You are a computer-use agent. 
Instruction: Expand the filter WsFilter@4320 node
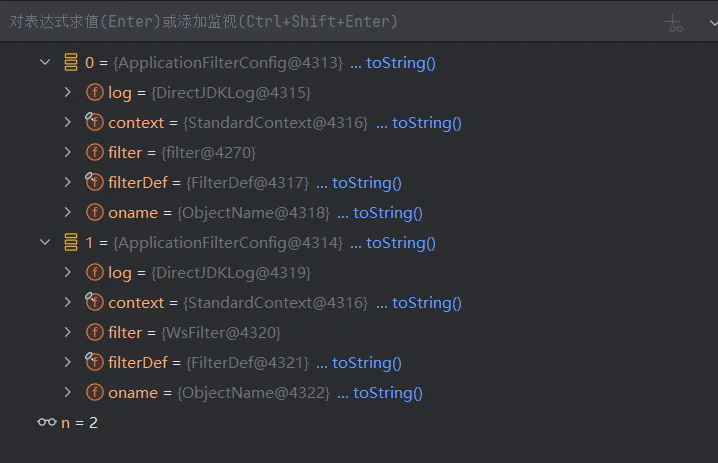coord(68,332)
